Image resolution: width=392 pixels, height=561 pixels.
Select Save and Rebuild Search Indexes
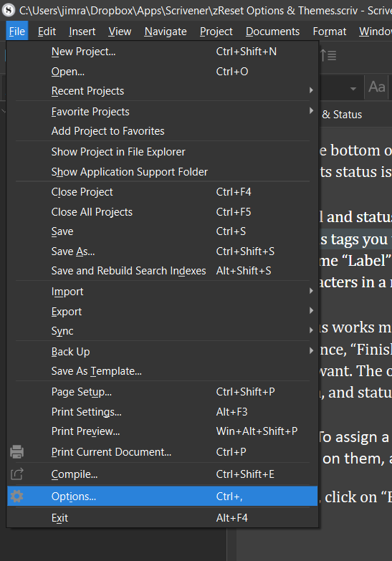pos(163,271)
